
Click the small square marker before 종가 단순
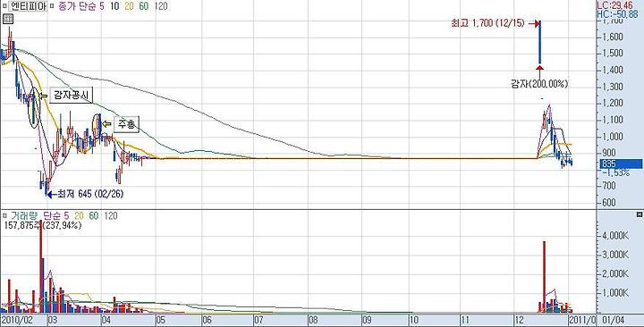52,6
